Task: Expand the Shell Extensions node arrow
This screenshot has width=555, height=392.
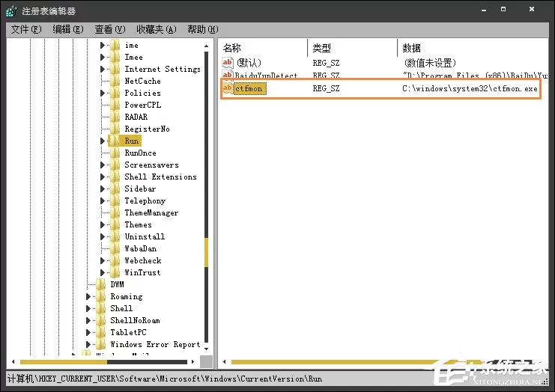Action: click(x=103, y=177)
